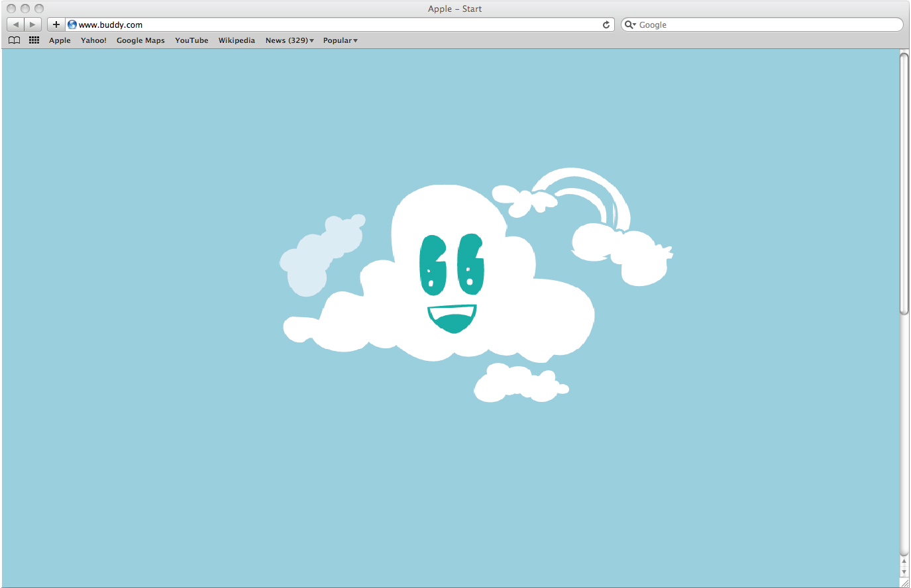This screenshot has width=911, height=588.
Task: Click the vertical scrollbar thumb
Action: (x=904, y=183)
